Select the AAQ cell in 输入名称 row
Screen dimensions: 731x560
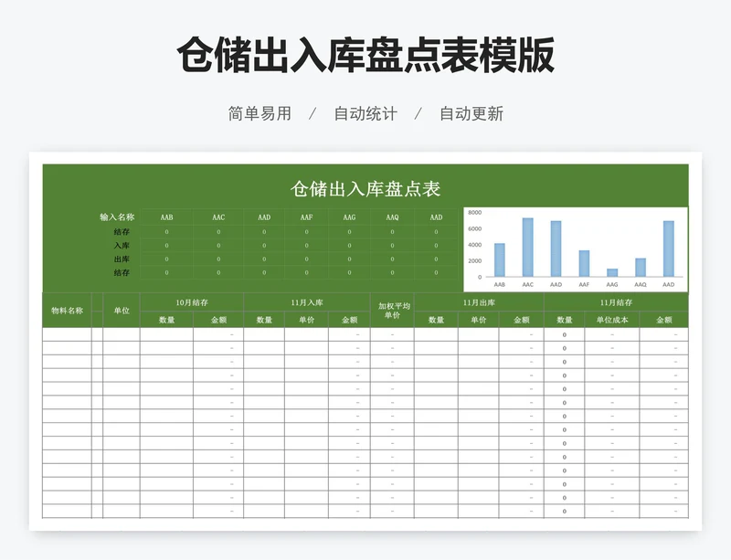(392, 217)
